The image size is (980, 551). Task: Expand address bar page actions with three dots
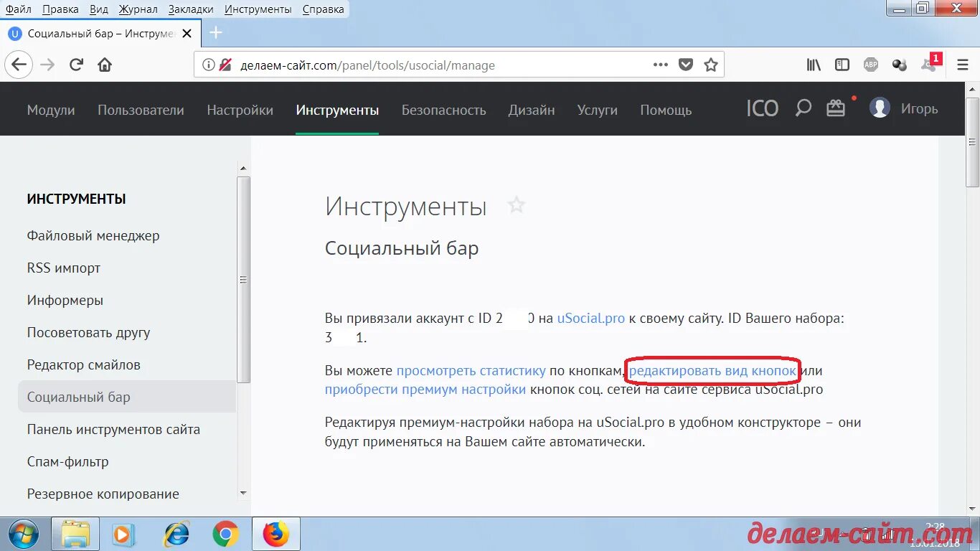[660, 64]
